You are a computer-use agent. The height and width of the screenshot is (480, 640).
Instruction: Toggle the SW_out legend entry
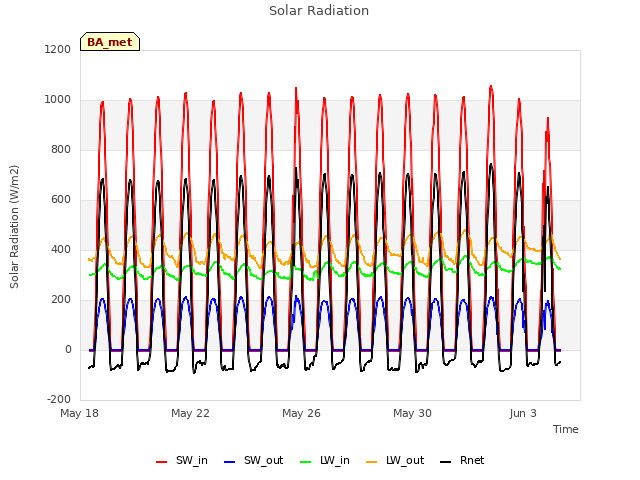pyautogui.click(x=253, y=461)
